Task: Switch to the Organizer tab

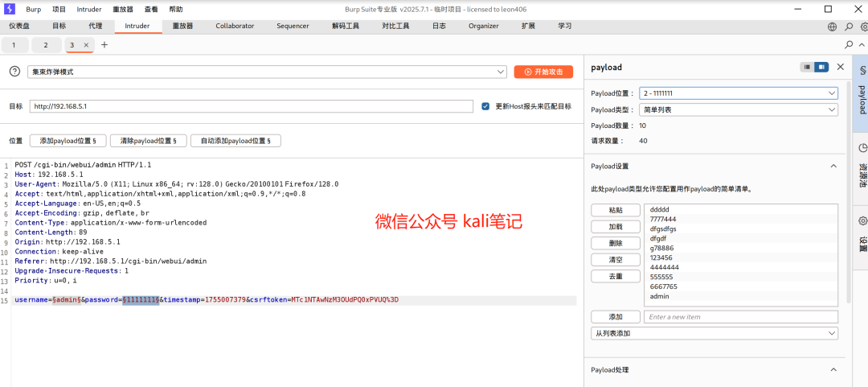Action: 483,26
